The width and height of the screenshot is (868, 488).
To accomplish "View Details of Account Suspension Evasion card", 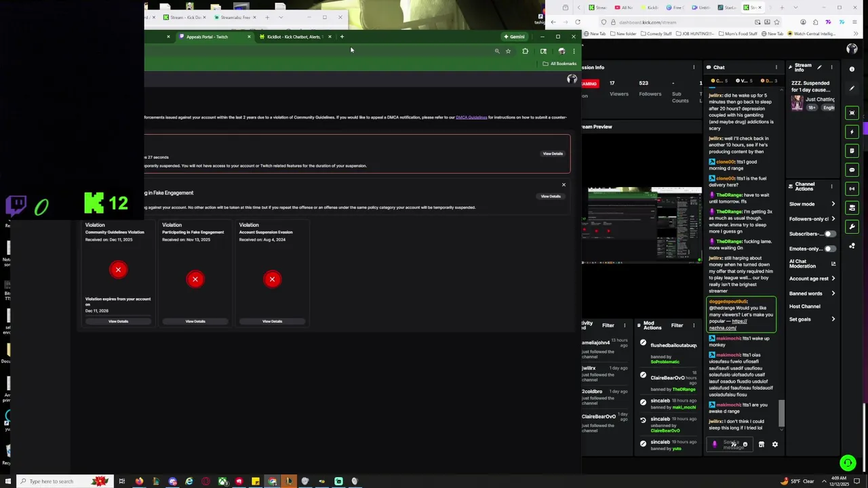I will pos(272,321).
